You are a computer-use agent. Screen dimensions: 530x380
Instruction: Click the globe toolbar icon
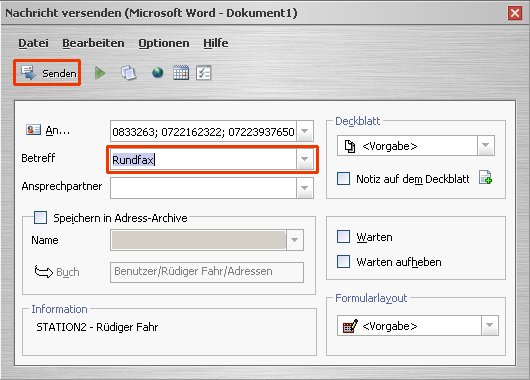tap(158, 73)
